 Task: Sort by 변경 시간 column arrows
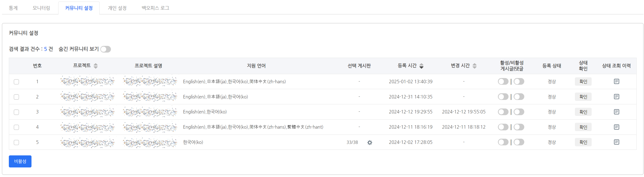click(x=474, y=66)
